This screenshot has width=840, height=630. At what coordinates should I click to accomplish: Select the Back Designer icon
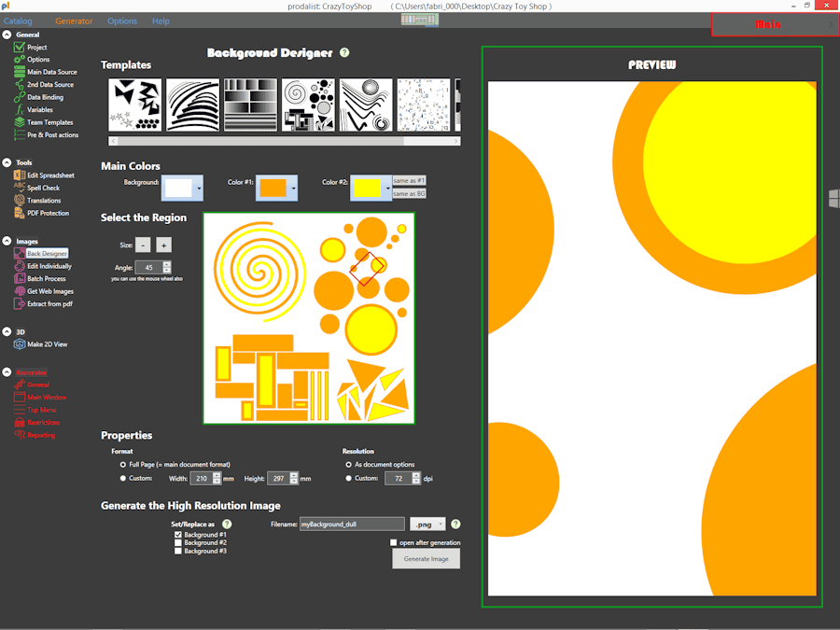click(x=20, y=253)
